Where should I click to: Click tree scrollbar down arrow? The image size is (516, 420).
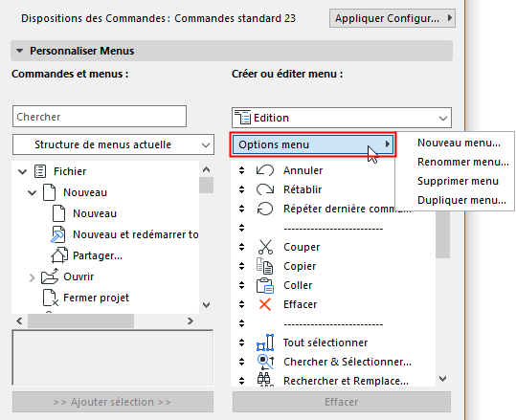pyautogui.click(x=207, y=305)
